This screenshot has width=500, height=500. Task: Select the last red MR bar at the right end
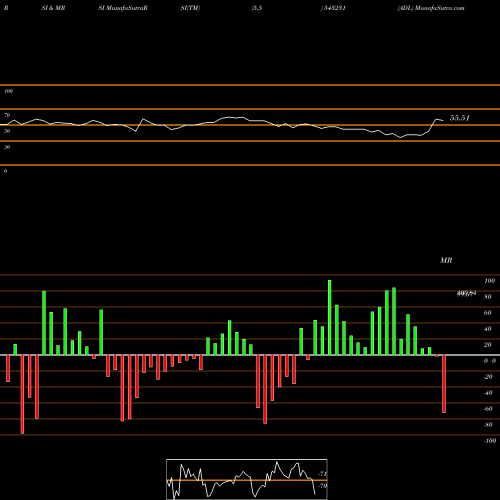[444, 384]
